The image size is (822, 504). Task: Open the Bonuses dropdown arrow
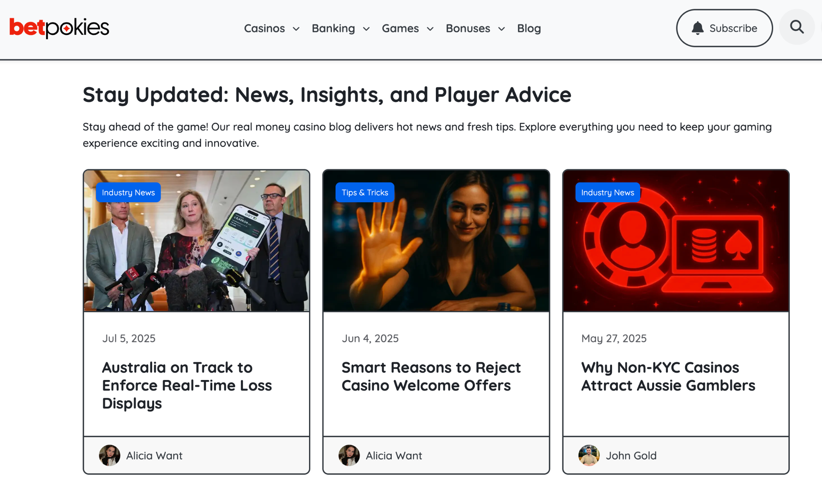point(501,29)
